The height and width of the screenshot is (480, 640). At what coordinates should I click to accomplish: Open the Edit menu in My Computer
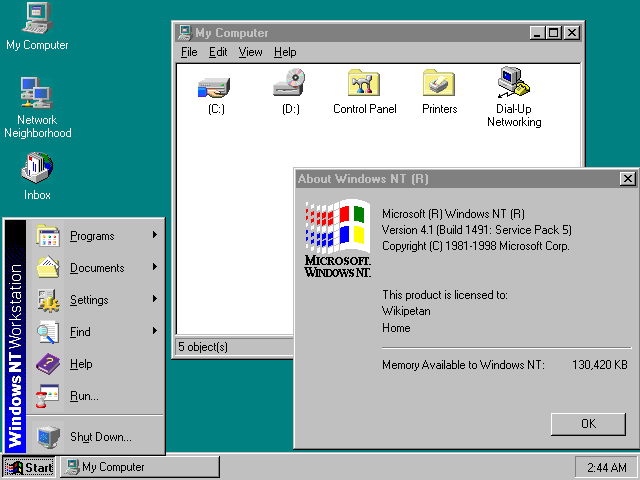(x=218, y=52)
